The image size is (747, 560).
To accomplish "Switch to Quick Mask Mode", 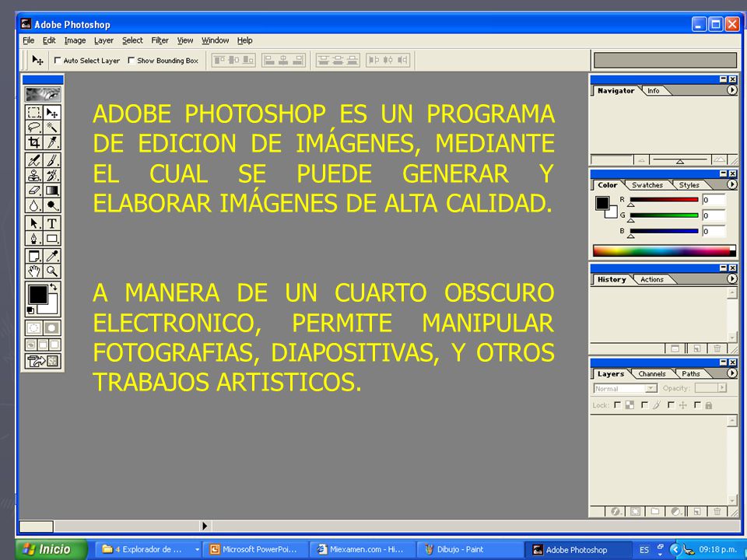I will tap(51, 327).
